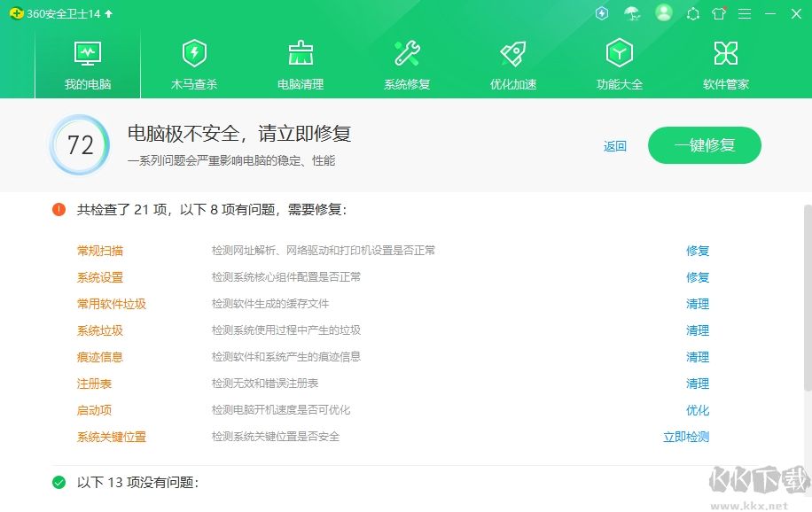812x512 pixels.
Task: Select the 启动项 item name
Action: [94, 410]
